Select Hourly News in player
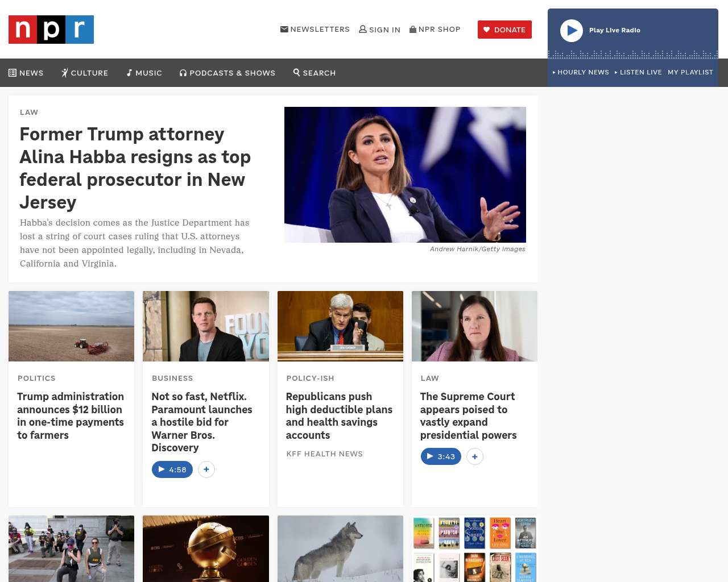This screenshot has height=582, width=728. [581, 72]
